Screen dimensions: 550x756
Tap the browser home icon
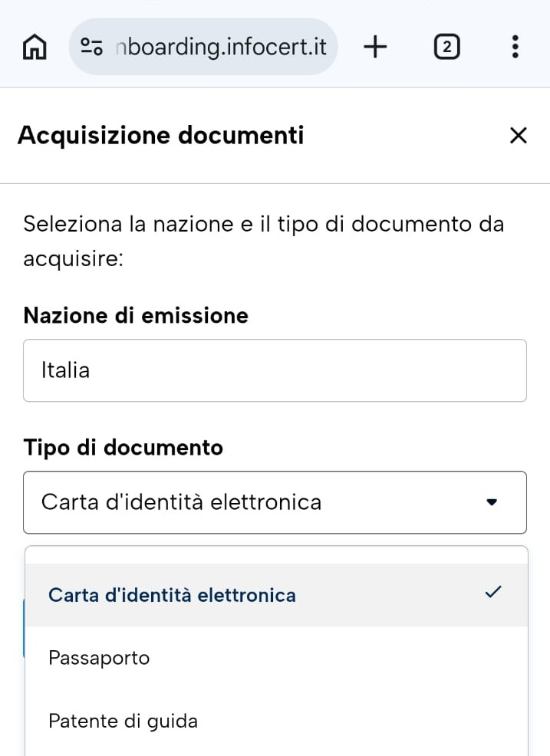click(x=35, y=48)
